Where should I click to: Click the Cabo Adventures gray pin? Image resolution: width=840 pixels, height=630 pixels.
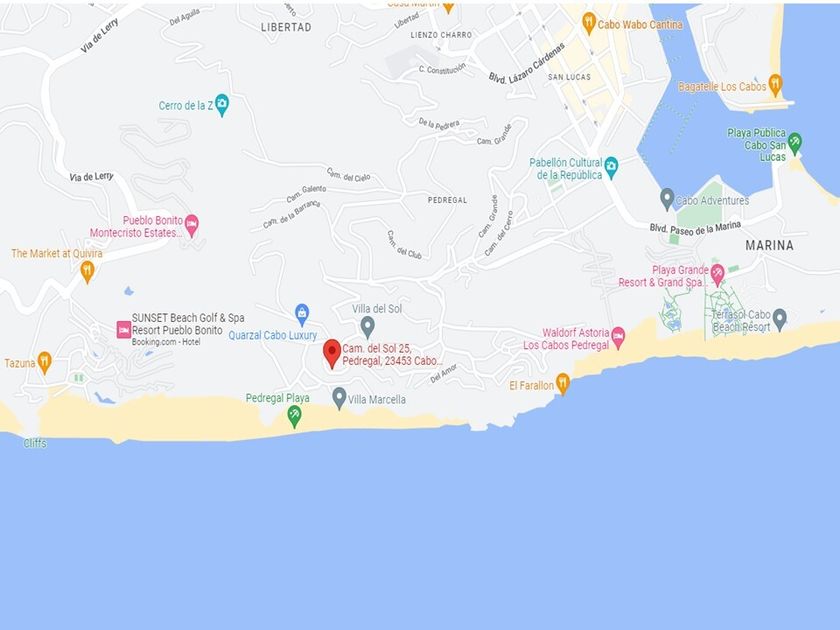(666, 200)
